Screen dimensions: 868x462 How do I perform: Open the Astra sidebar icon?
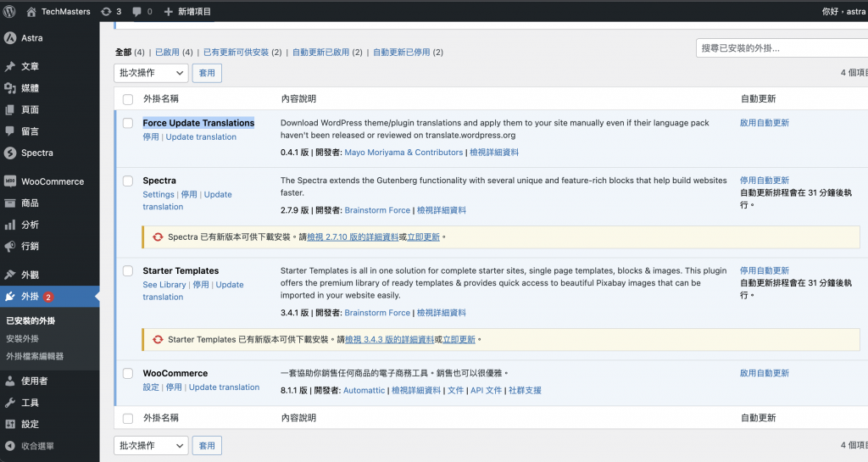pos(10,37)
